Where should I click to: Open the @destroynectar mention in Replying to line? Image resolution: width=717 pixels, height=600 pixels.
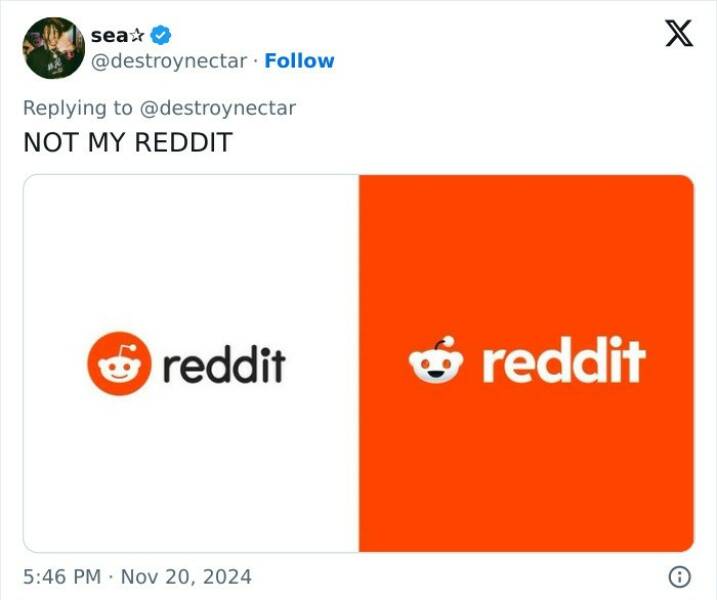click(x=217, y=108)
